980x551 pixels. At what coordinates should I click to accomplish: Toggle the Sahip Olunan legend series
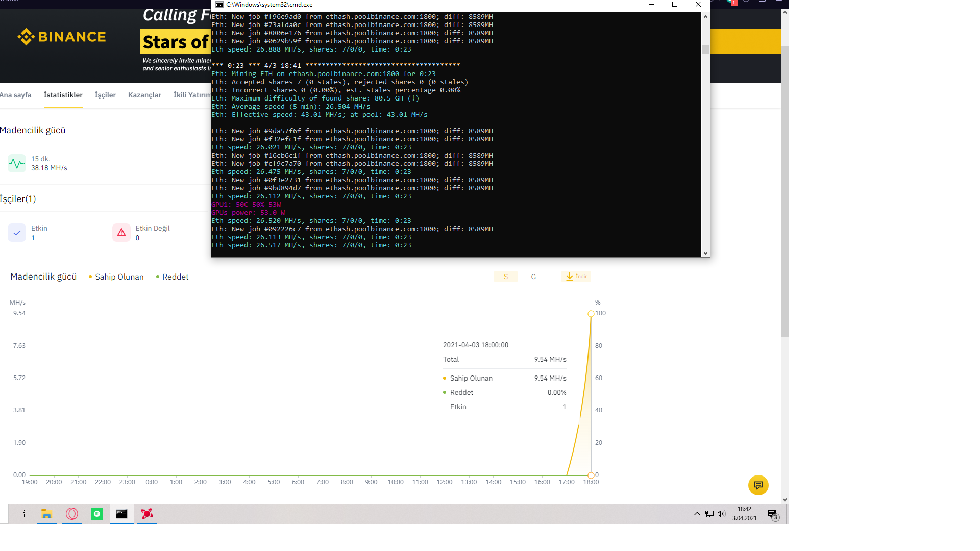click(116, 277)
